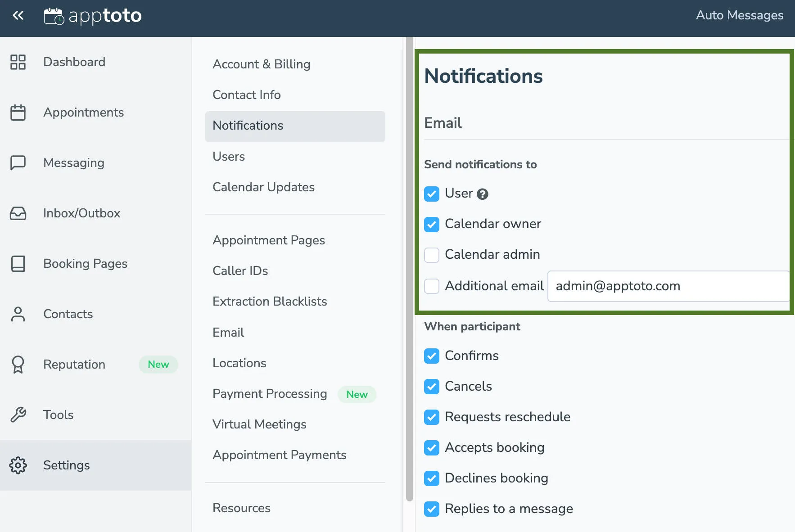Open Booking Pages via the book icon

point(18,264)
